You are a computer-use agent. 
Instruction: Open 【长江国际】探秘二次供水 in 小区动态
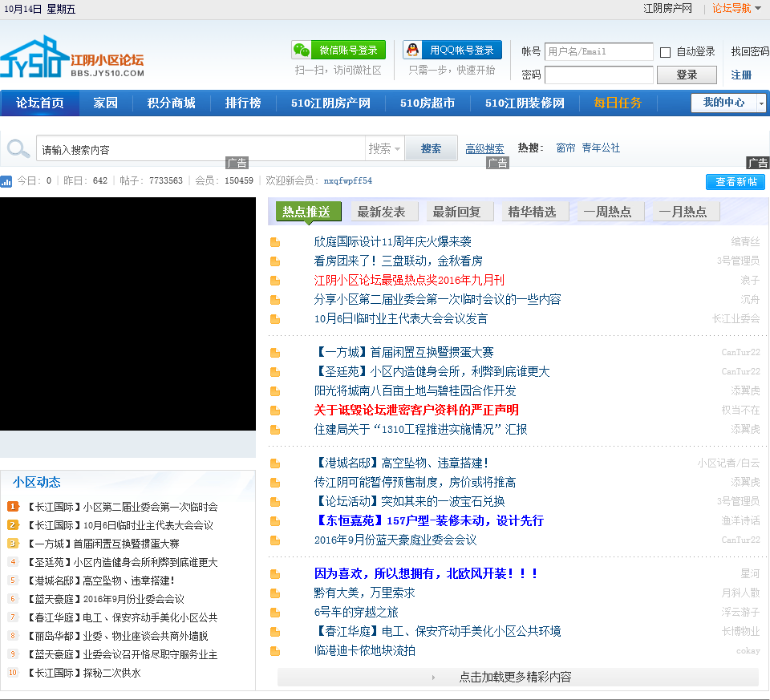point(83,673)
